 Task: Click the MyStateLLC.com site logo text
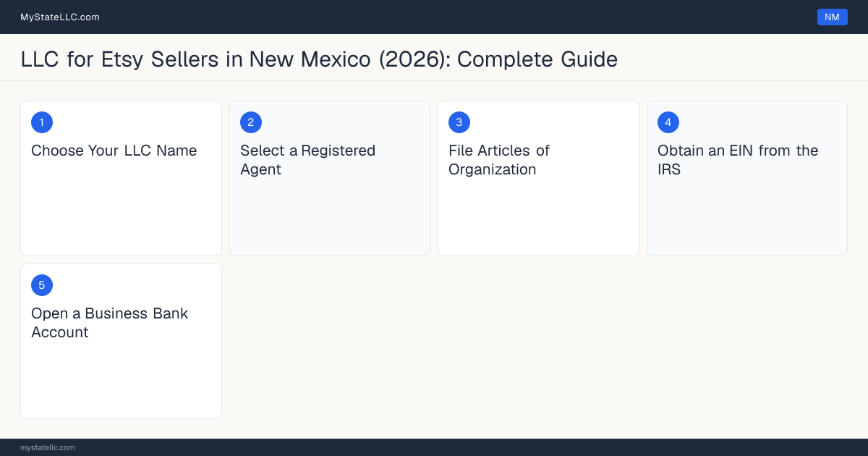click(x=60, y=17)
